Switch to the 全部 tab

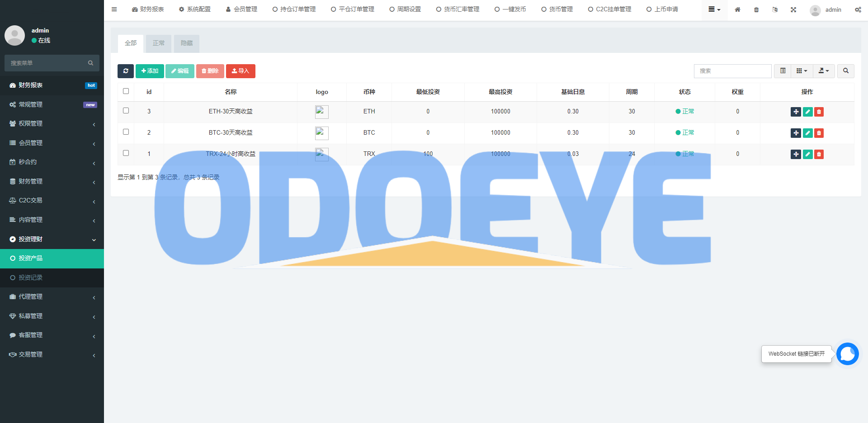[x=131, y=43]
